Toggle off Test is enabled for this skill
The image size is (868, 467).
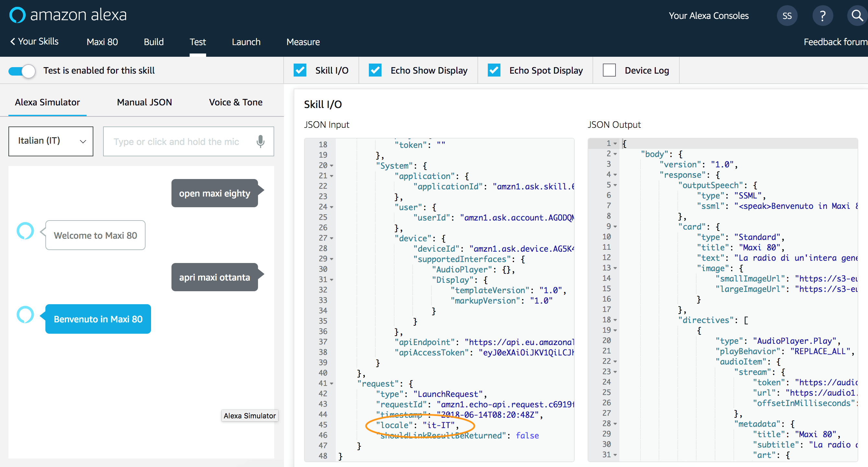pyautogui.click(x=22, y=71)
